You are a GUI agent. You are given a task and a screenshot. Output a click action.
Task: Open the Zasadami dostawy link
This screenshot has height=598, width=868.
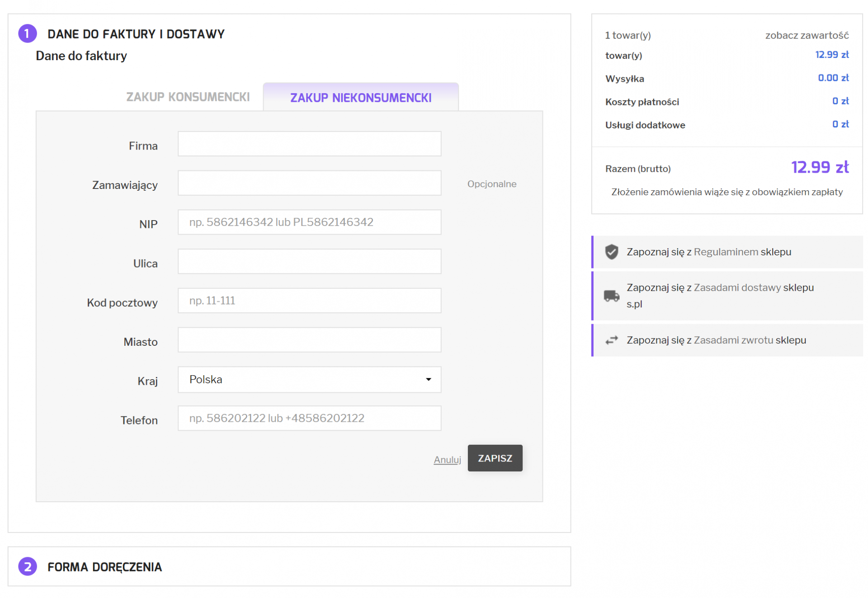(x=737, y=287)
